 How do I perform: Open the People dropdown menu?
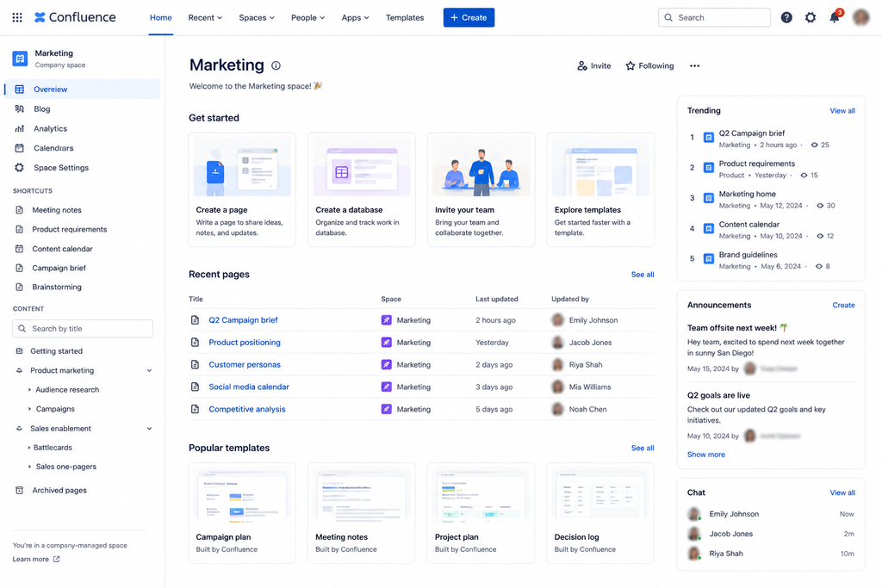[x=307, y=17]
